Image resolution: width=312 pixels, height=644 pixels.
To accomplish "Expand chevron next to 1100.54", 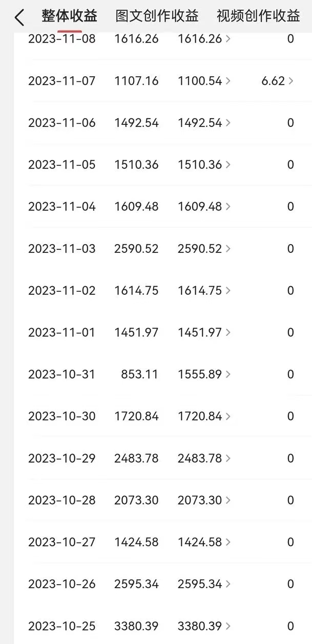I will pos(228,81).
